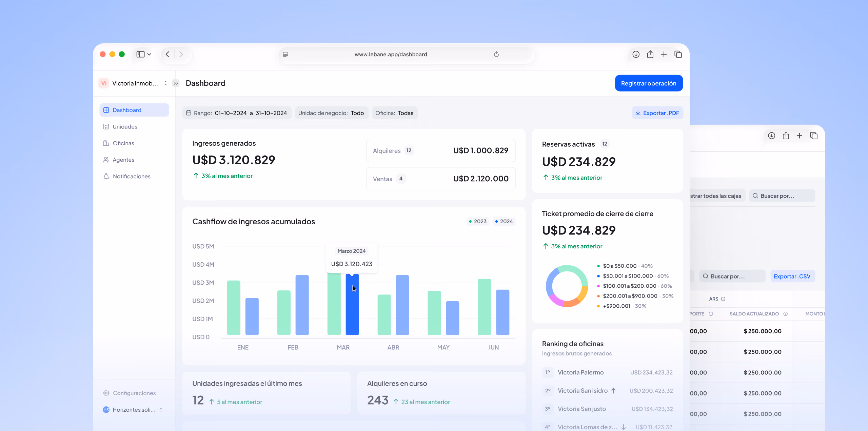
Task: Open Oficina filter dropdown
Action: coord(395,113)
